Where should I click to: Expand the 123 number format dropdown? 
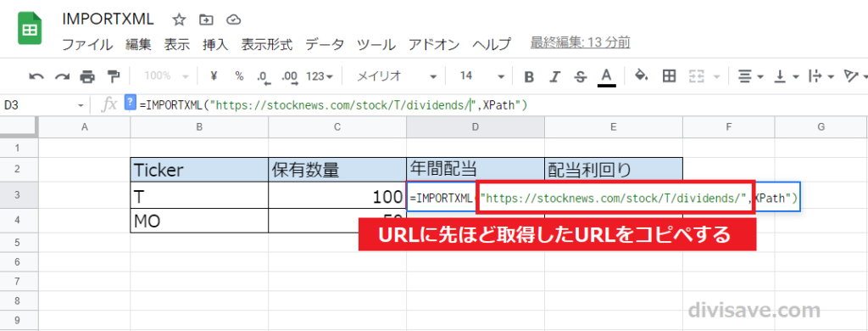(320, 76)
